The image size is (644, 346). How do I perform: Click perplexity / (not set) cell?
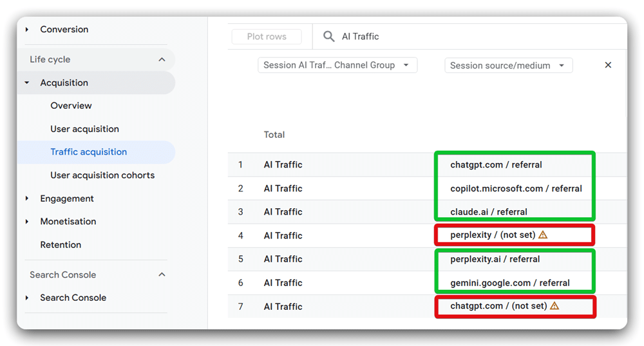click(x=493, y=235)
